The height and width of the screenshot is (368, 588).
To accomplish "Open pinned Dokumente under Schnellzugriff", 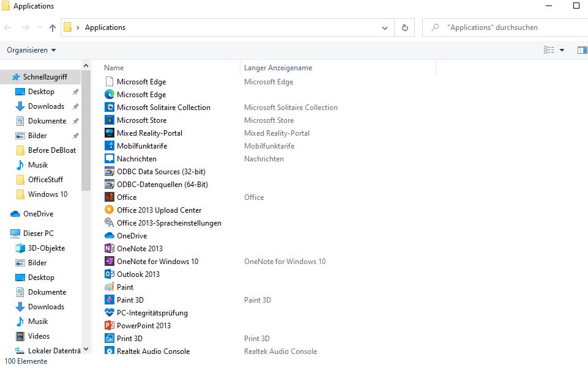I will tap(47, 120).
